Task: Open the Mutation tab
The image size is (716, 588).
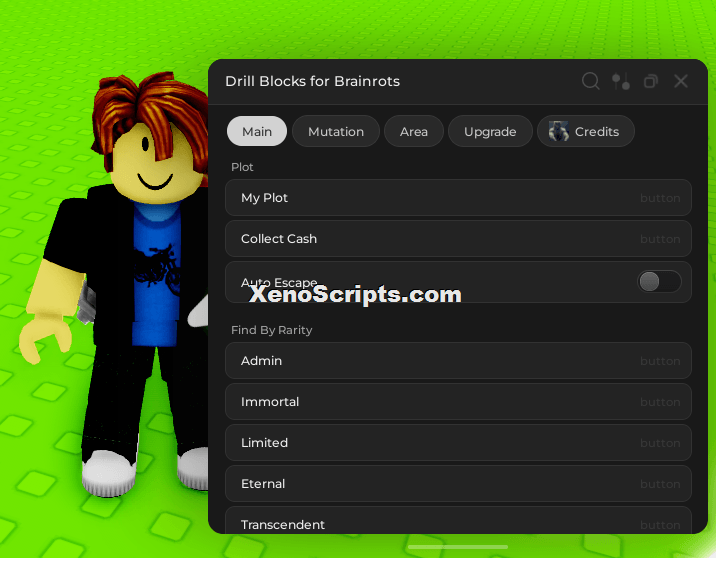Action: tap(336, 131)
